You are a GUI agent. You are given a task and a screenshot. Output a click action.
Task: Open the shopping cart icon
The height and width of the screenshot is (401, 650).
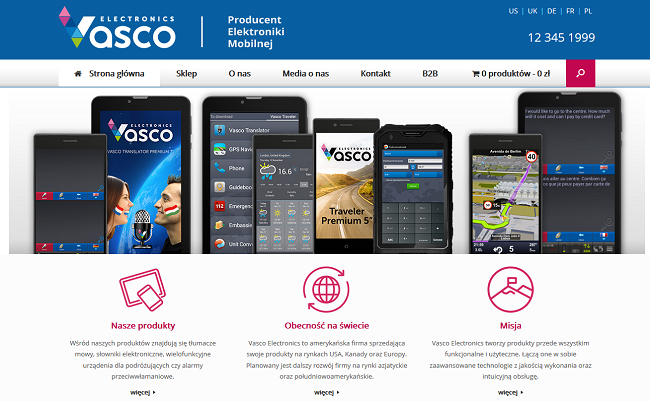point(475,74)
